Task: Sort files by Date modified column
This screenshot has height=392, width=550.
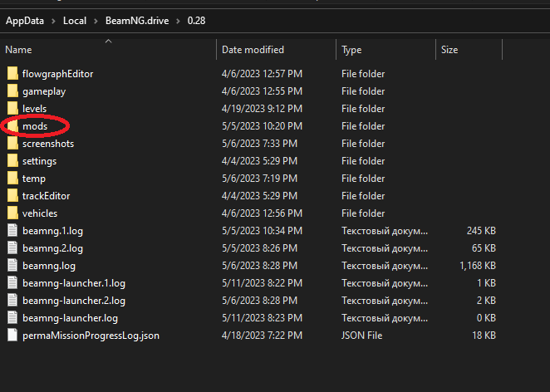Action: pos(253,50)
